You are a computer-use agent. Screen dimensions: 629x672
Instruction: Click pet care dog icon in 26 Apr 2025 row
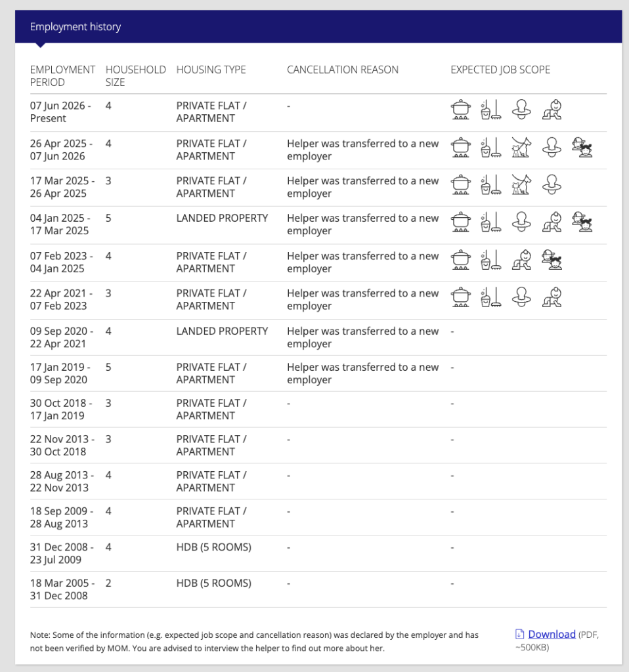click(521, 148)
